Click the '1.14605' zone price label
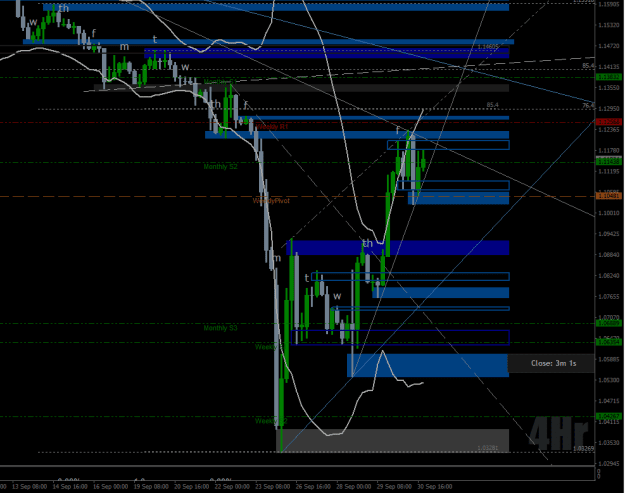Screen dimensions: 625x493 tap(488, 47)
